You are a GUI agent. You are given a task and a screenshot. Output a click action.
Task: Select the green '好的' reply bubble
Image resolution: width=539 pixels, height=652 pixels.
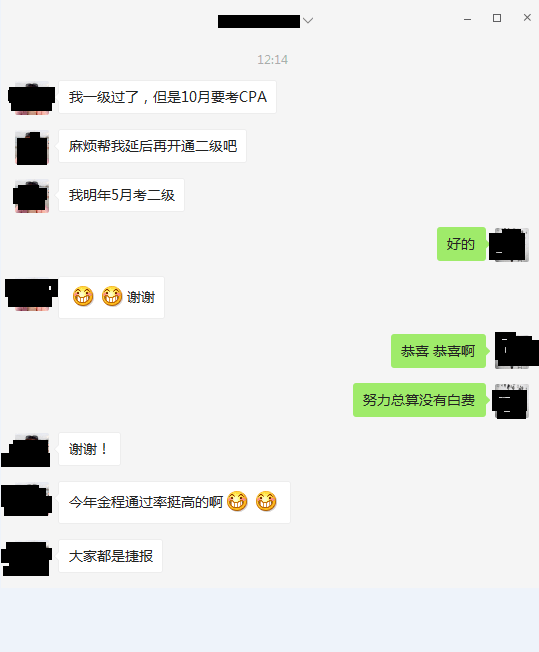pos(461,244)
